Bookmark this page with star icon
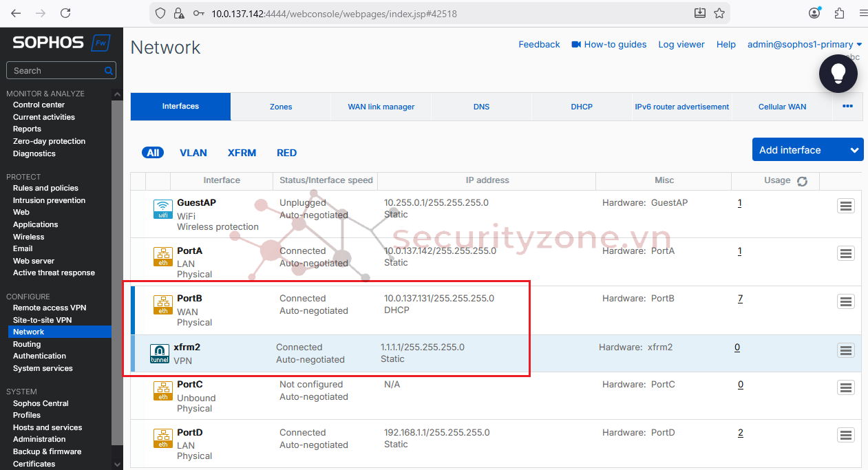The height and width of the screenshot is (470, 868). point(719,13)
